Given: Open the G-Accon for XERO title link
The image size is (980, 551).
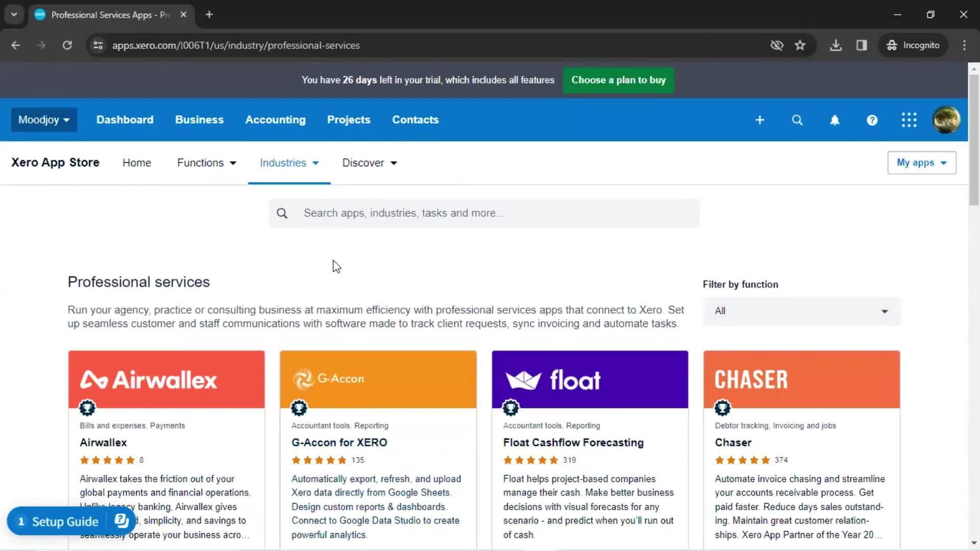Looking at the screenshot, I should coord(339,443).
